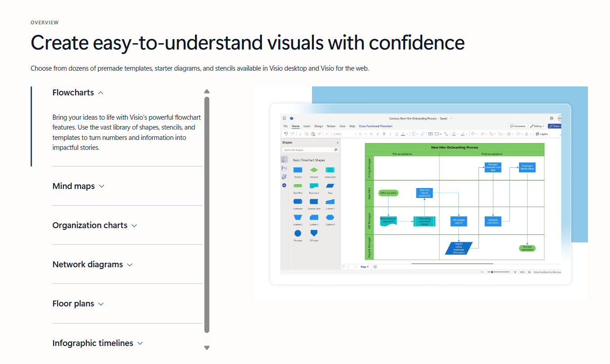This screenshot has width=610, height=364.
Task: Expand the Floor plans section
Action: (78, 304)
